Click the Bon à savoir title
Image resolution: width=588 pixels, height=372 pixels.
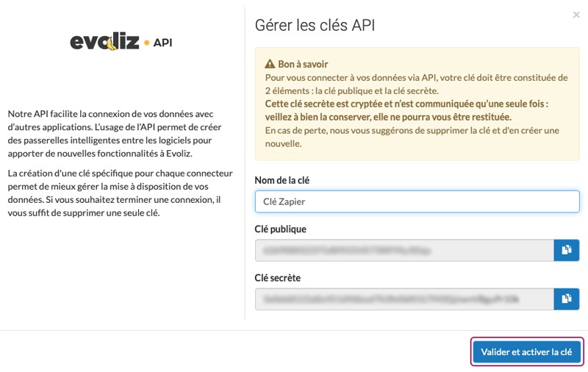(x=303, y=64)
